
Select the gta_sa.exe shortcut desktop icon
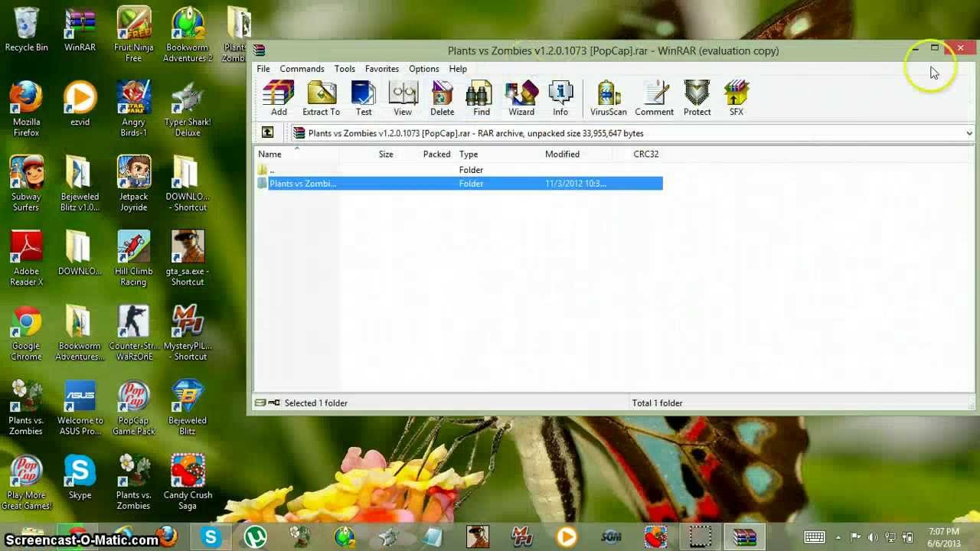tap(188, 258)
